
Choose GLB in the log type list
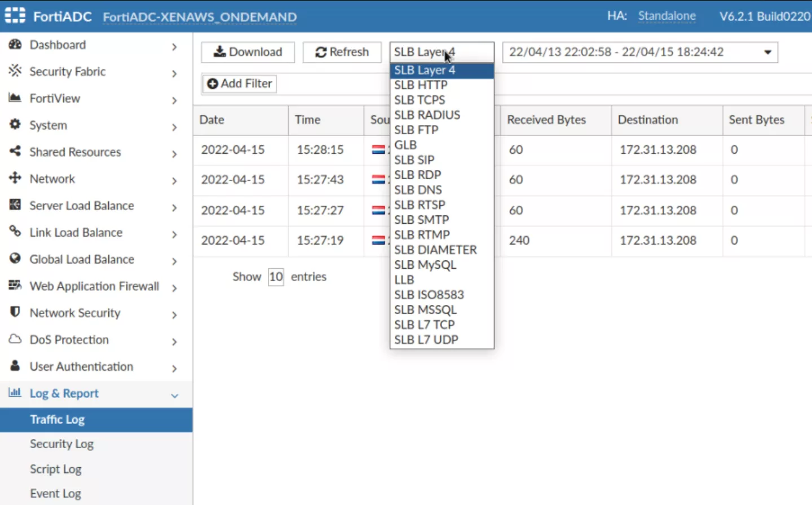coord(442,145)
